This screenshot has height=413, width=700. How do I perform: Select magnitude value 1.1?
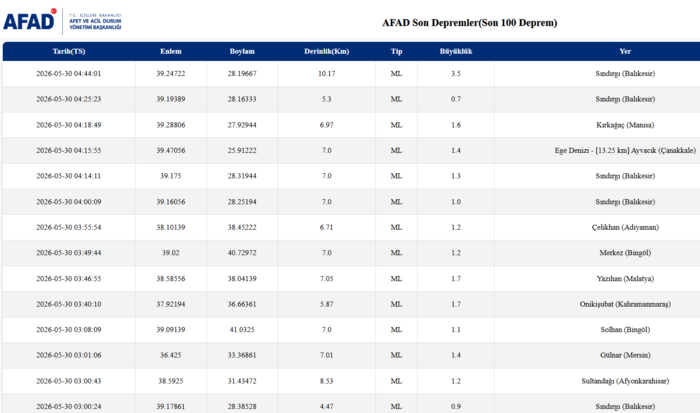[456, 330]
